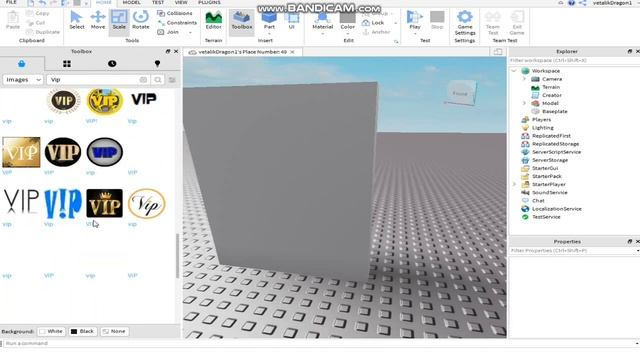Start Play test
This screenshot has height=360, width=640.
click(415, 20)
